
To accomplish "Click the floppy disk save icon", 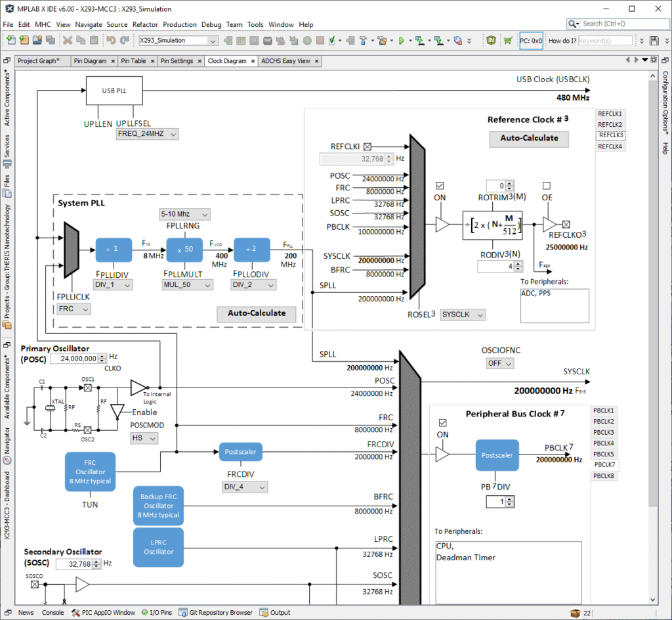I will pos(654,41).
